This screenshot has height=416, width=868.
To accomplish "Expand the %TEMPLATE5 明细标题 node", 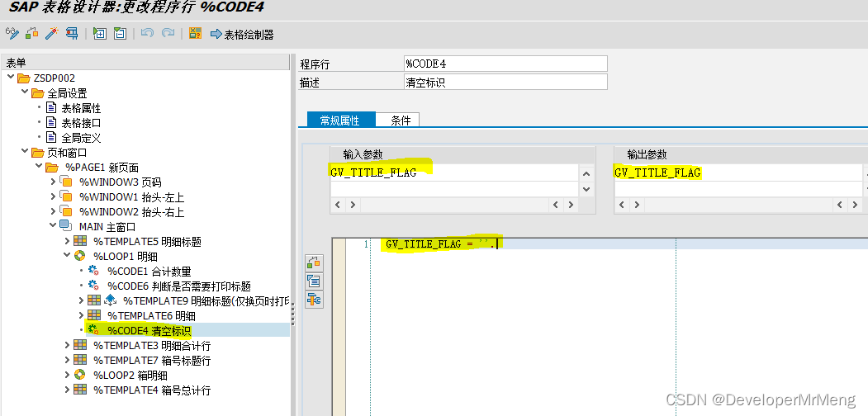I will pyautogui.click(x=67, y=241).
